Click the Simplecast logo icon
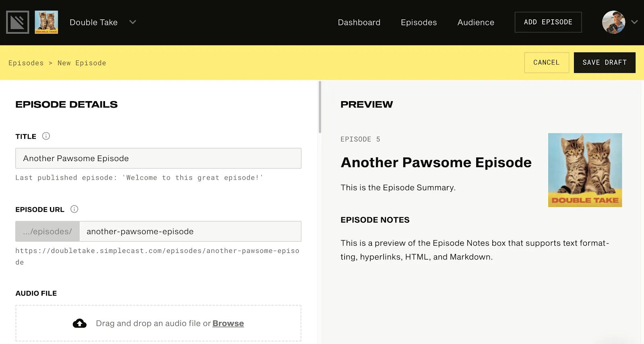The image size is (644, 344). 18,22
